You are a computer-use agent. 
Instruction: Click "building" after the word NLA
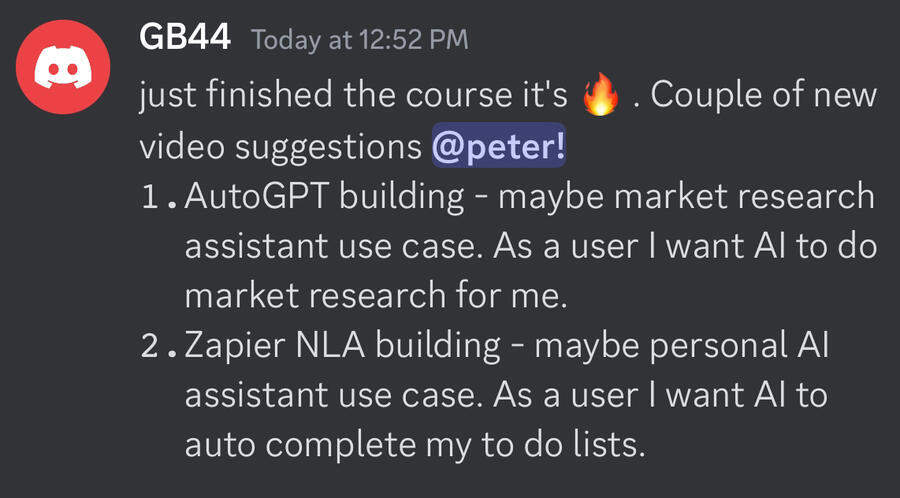coord(438,345)
